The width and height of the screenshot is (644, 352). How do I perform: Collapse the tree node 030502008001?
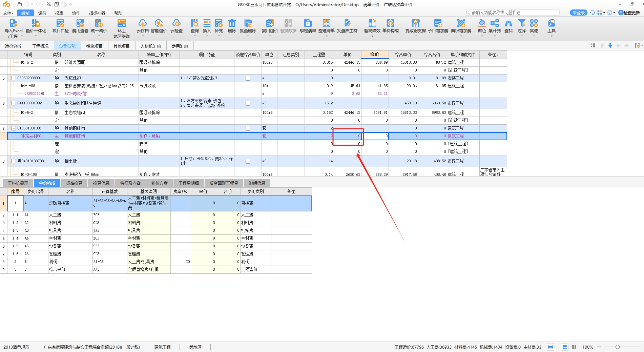pos(14,78)
